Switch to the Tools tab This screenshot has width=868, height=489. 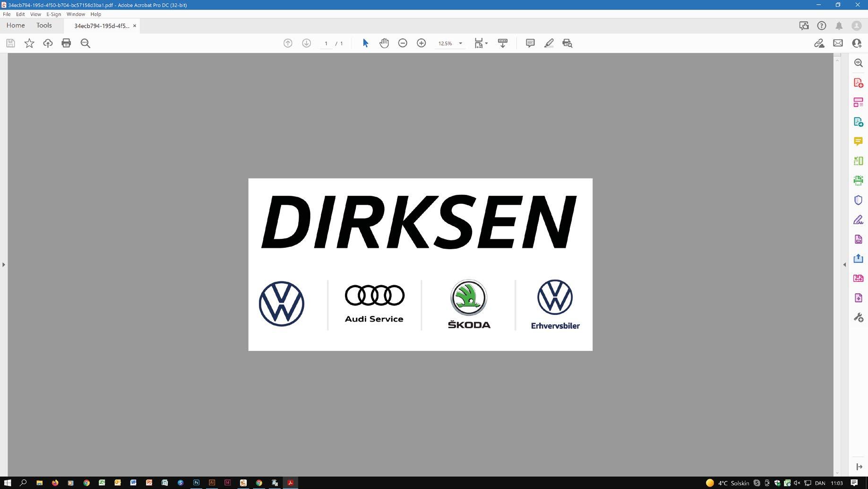pos(44,26)
